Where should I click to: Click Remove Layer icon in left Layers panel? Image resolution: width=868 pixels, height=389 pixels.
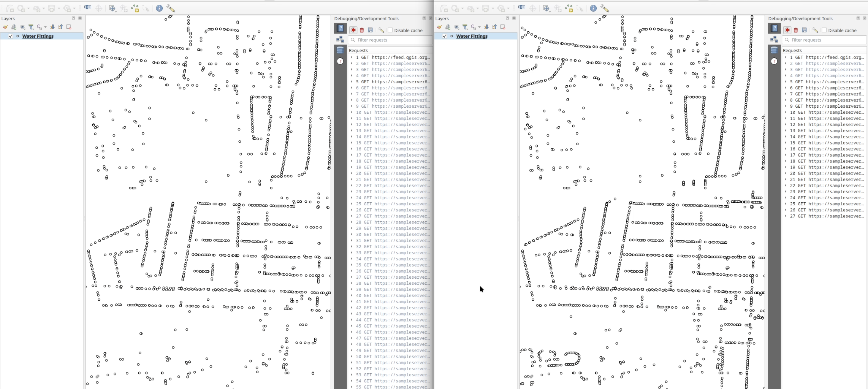click(x=69, y=27)
